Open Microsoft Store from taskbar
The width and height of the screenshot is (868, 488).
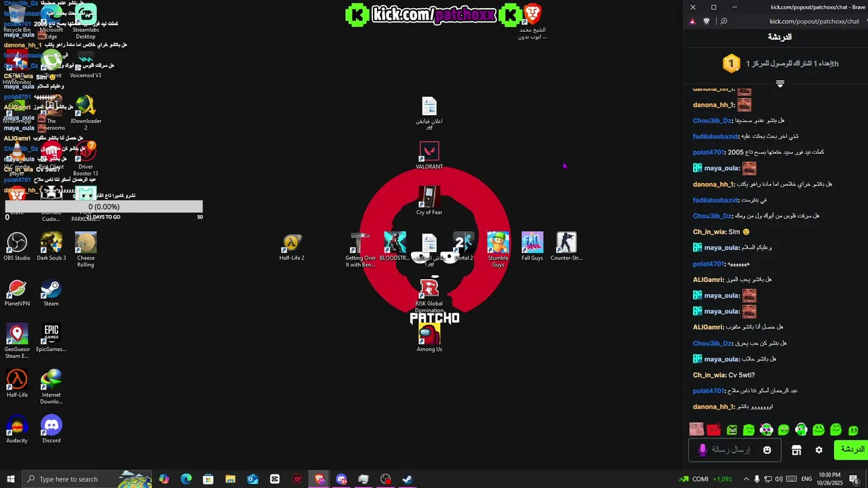pyautogui.click(x=208, y=479)
